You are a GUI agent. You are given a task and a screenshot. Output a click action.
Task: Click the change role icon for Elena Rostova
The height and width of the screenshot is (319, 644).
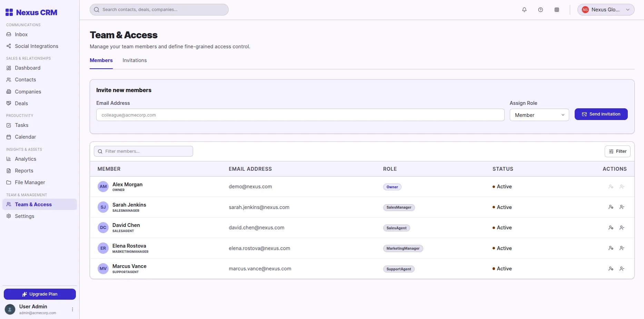(x=611, y=248)
